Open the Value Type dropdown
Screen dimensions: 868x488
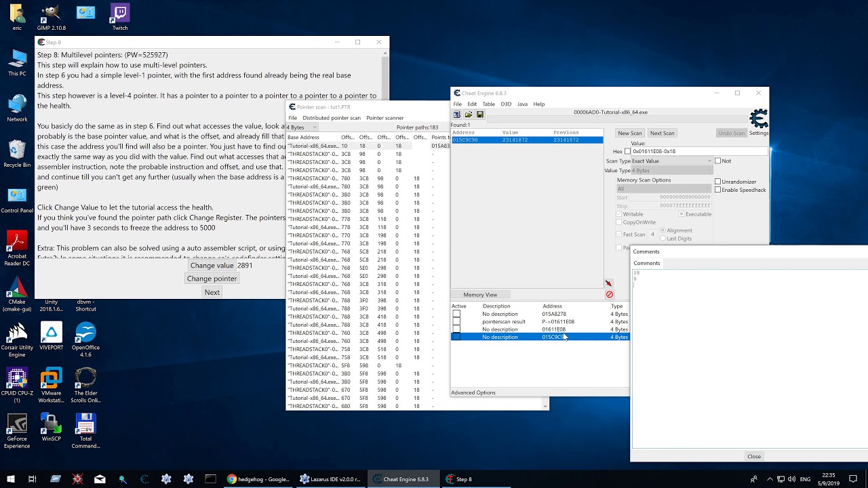(x=672, y=171)
